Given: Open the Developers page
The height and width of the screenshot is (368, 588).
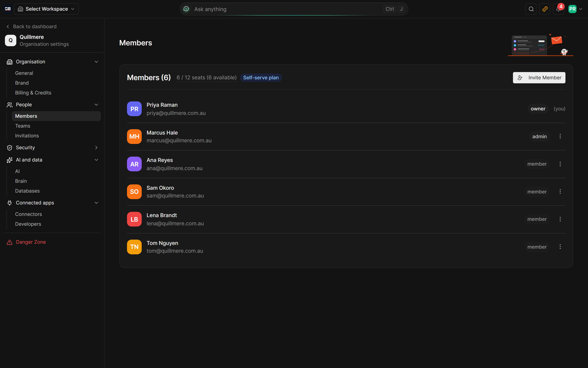Looking at the screenshot, I should point(56,224).
